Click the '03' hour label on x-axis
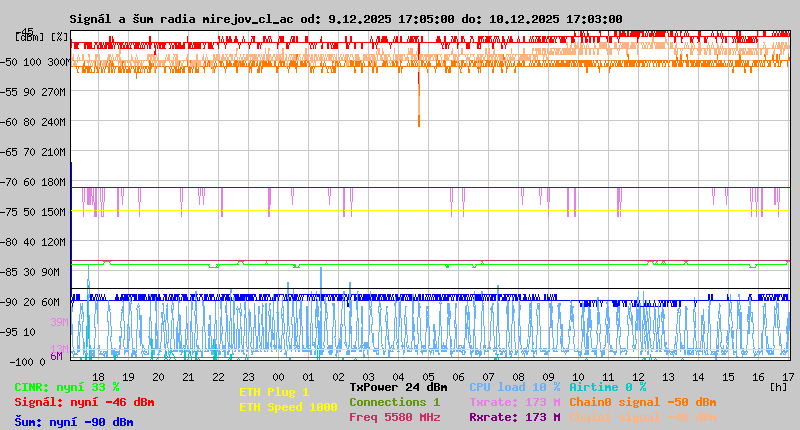Screen dimensions: 800x430 tap(368, 377)
